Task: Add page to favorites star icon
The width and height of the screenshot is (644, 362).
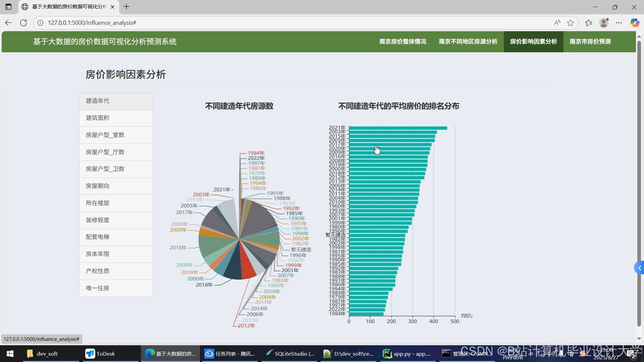Action: [571, 23]
